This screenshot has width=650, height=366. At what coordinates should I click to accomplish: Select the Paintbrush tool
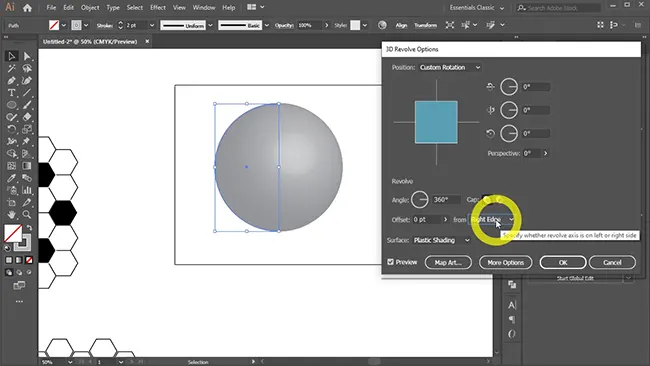click(27, 105)
